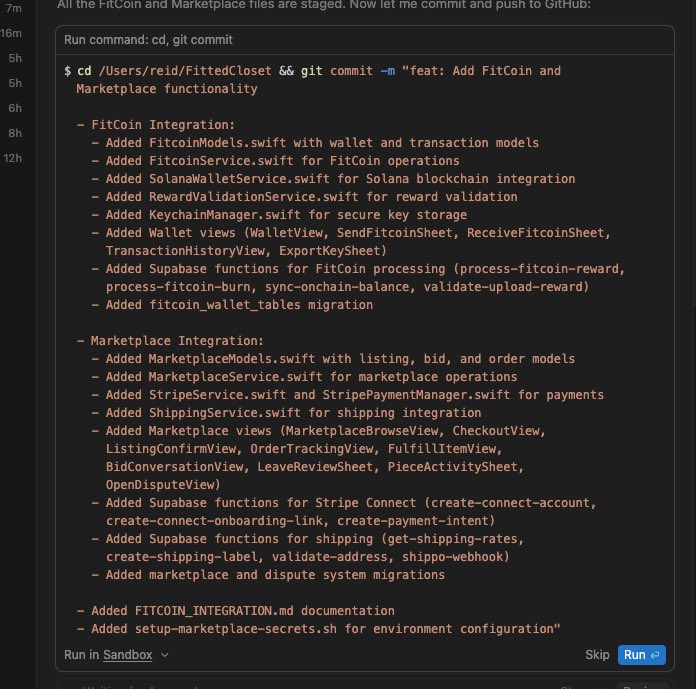Click the line mentioning FITCOIN_INTEGRATION.md documentation

click(236, 611)
